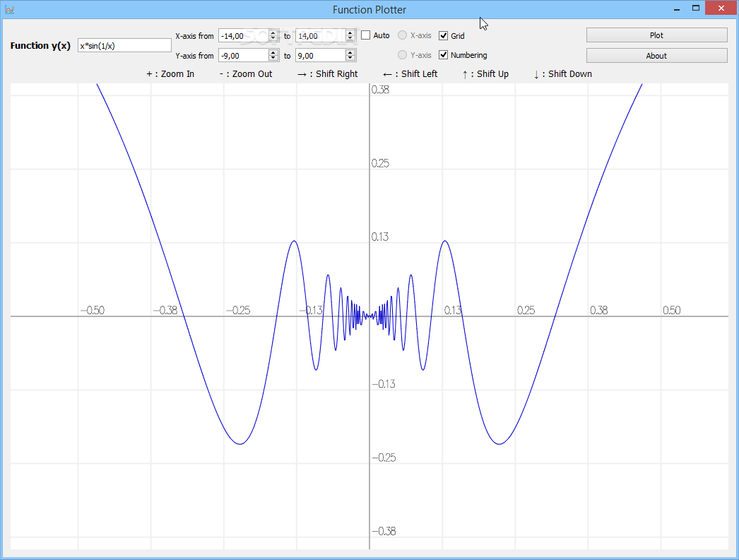
Task: Click the Plot button
Action: pyautogui.click(x=656, y=35)
